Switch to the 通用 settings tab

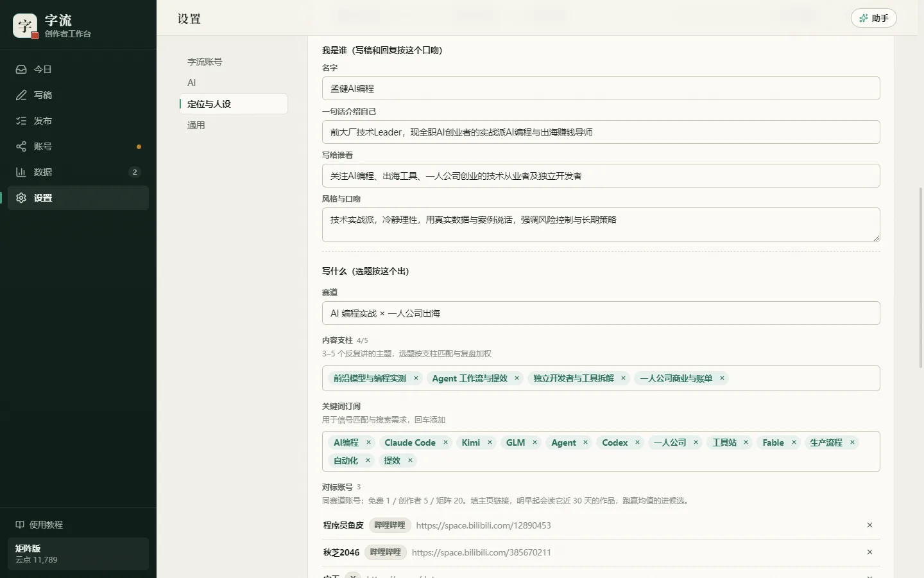click(x=234, y=125)
